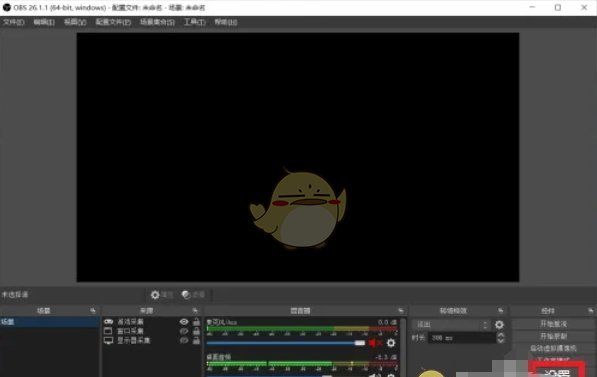
Task: Open the 编辑(E) menu
Action: click(x=44, y=22)
